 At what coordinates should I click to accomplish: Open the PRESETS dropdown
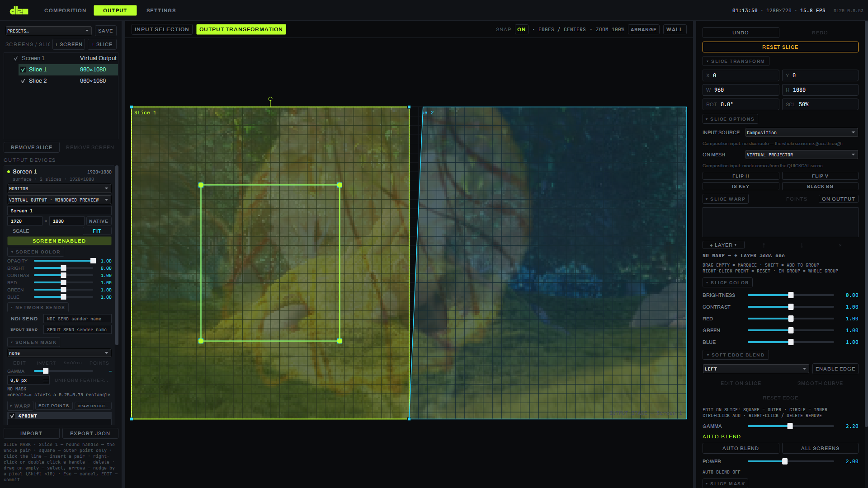pos(48,31)
